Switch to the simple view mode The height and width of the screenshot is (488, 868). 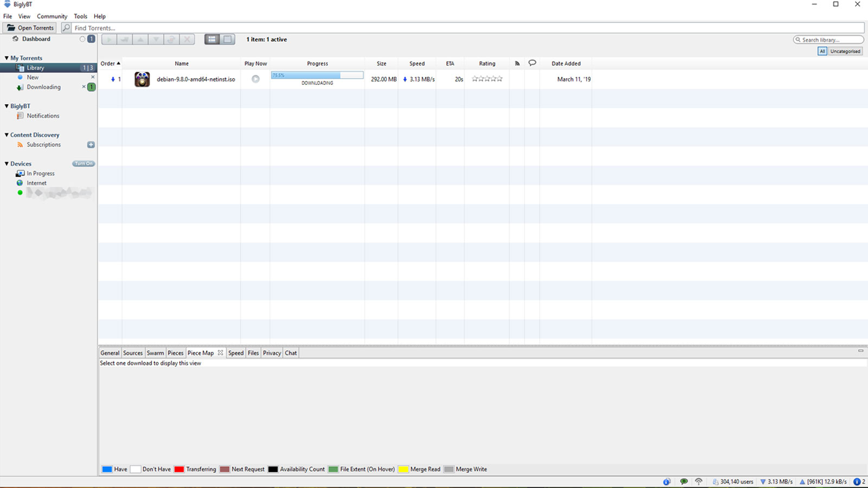[228, 39]
